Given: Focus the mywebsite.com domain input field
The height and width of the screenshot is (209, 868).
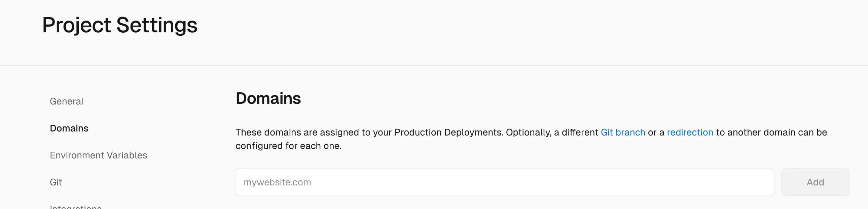Looking at the screenshot, I should (x=504, y=182).
